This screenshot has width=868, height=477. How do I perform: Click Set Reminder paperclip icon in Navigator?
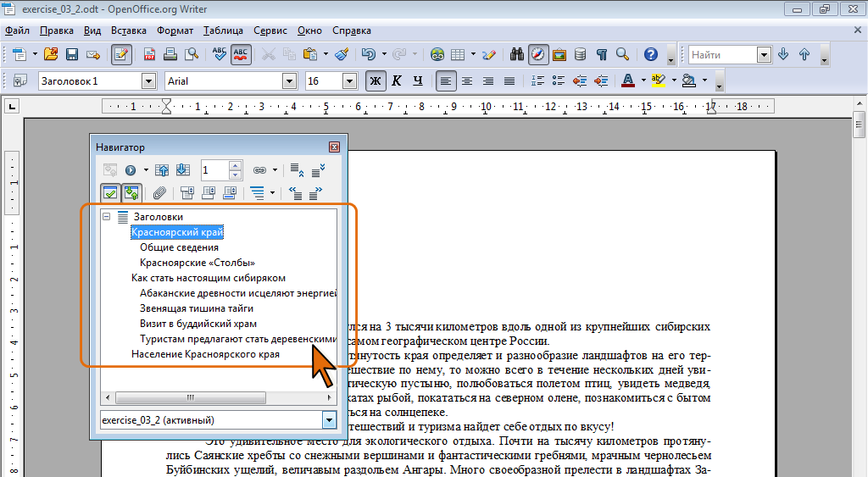click(x=159, y=192)
